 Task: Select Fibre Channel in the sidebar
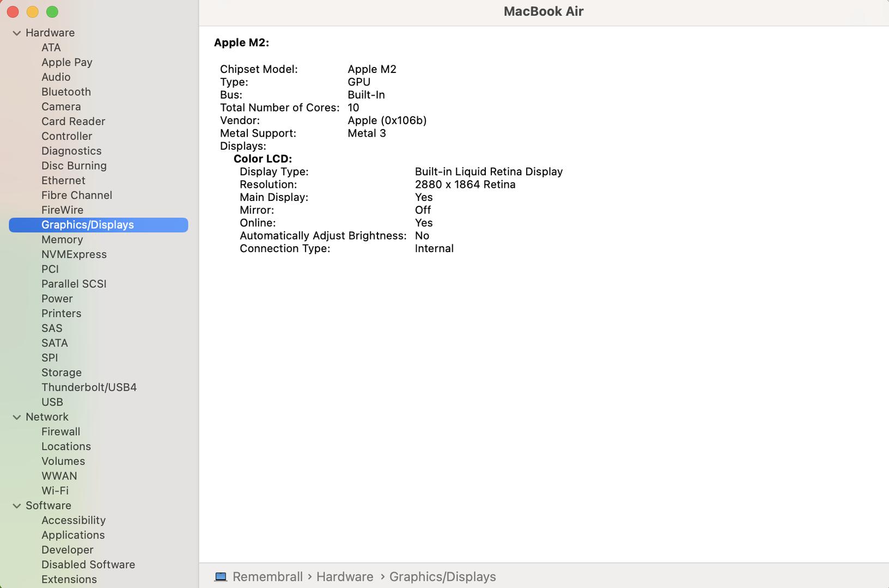(77, 195)
